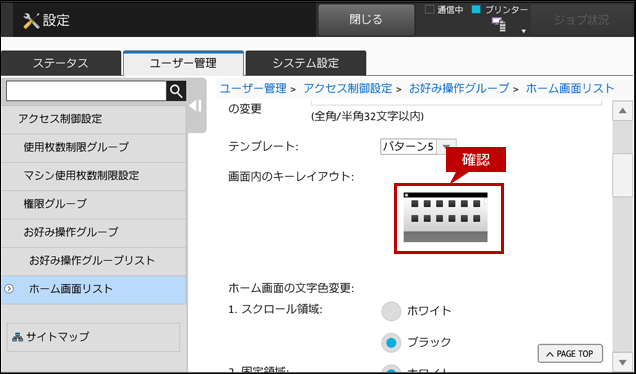Click the vertical scrollbar thumb
The width and height of the screenshot is (636, 374).
pos(623,175)
